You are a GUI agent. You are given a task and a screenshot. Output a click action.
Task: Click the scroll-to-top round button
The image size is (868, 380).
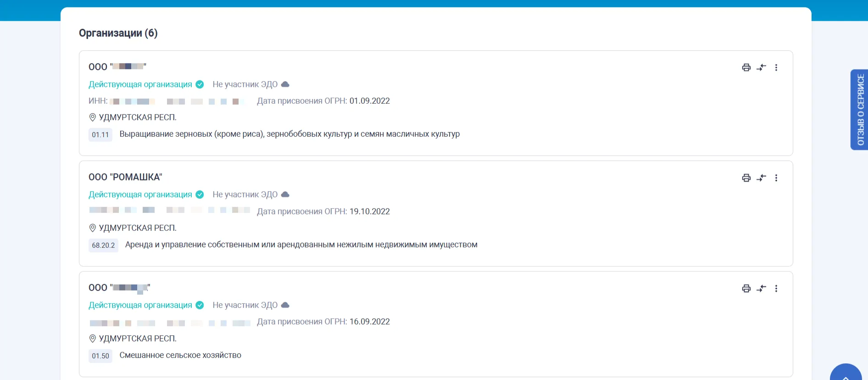[846, 373]
